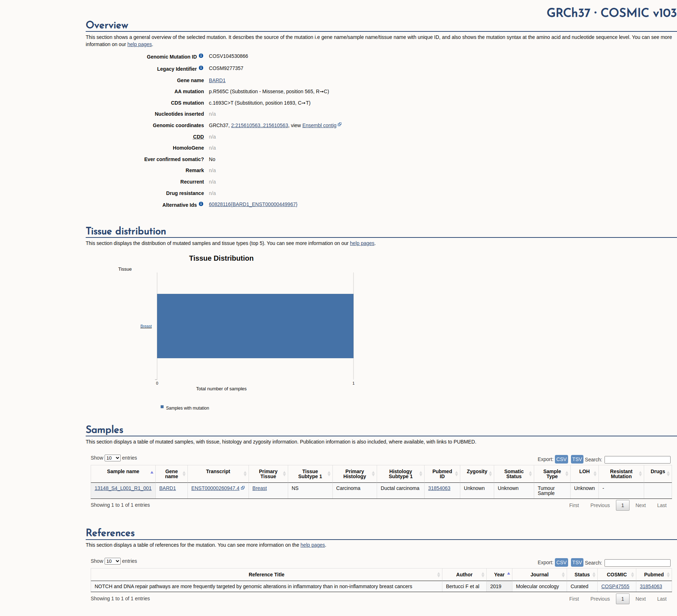Open help pages link in References section
Viewport: 677px width, 616px height.
click(313, 545)
